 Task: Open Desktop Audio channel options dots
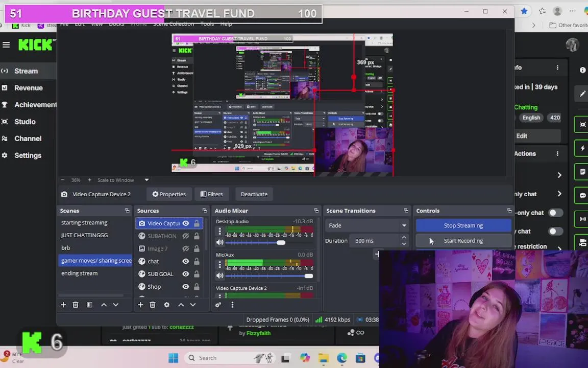pos(220,232)
